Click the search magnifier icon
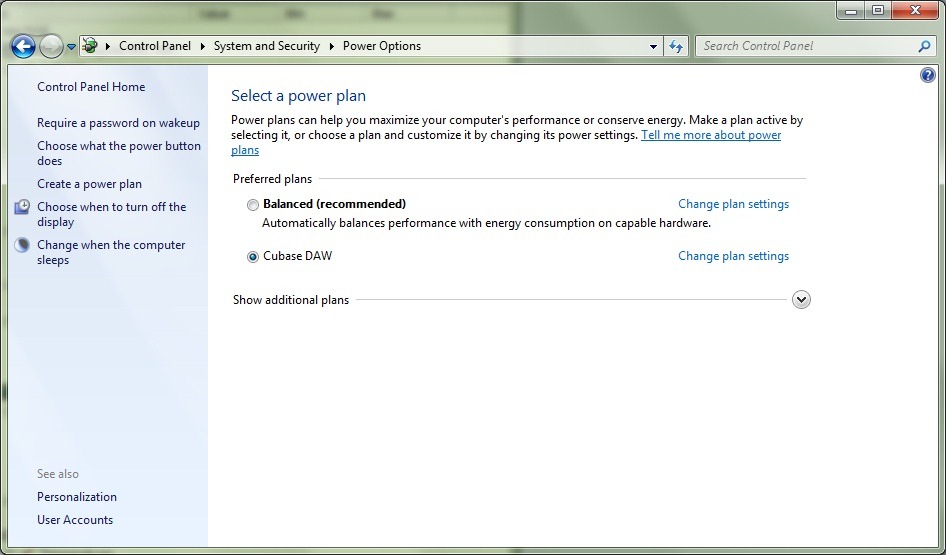946x555 pixels. (x=924, y=46)
